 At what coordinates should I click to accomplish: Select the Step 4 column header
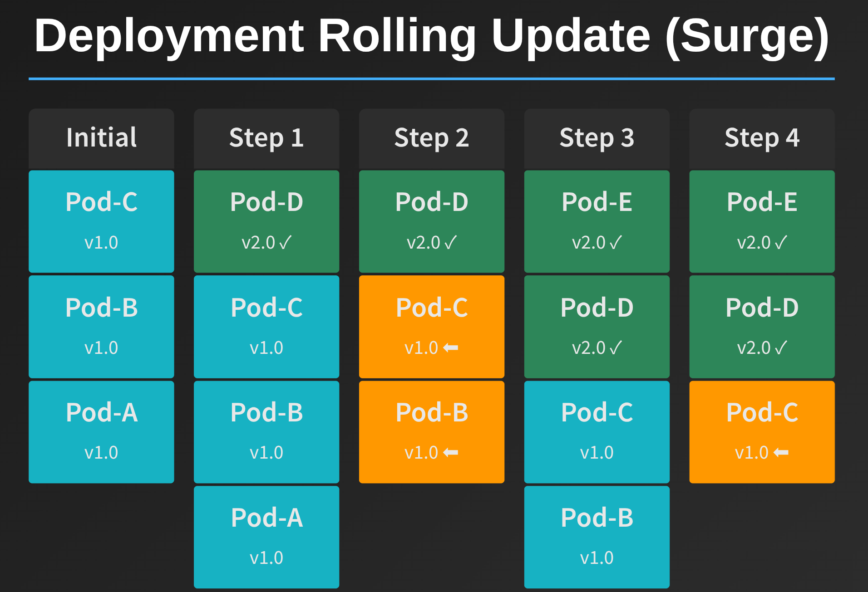point(762,138)
